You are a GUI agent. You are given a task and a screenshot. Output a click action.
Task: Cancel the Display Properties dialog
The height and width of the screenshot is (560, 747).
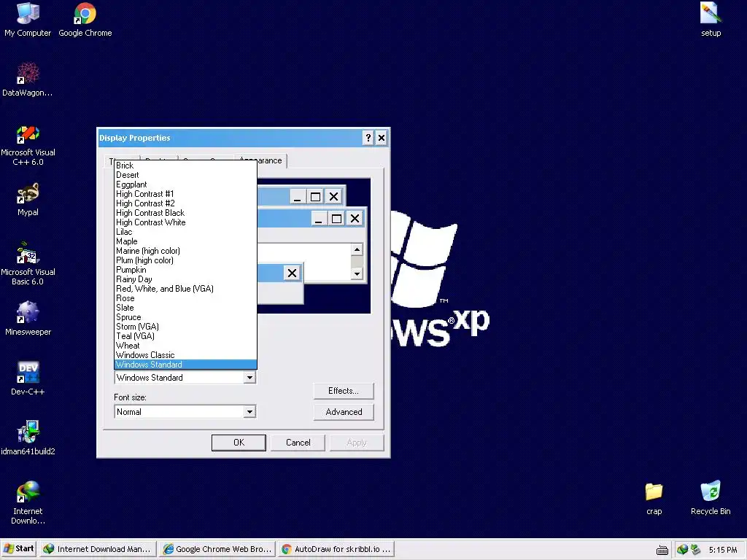click(298, 443)
